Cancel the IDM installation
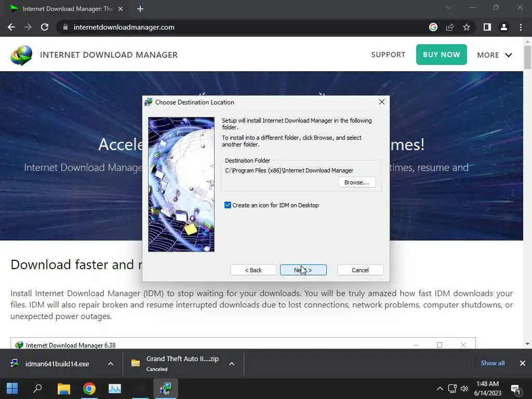 [360, 270]
